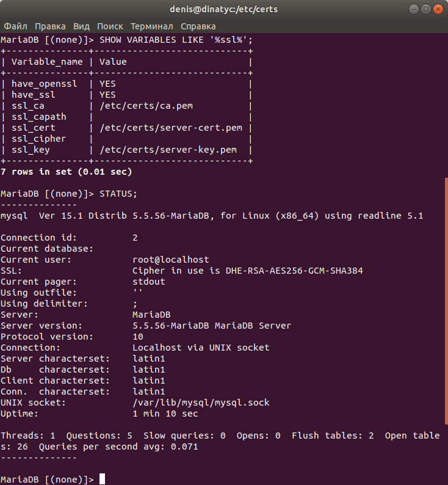Click the DHE-RSA-AES256-GCM-SHA384 cipher text
Screen dimensions: 448x485
click(x=294, y=271)
